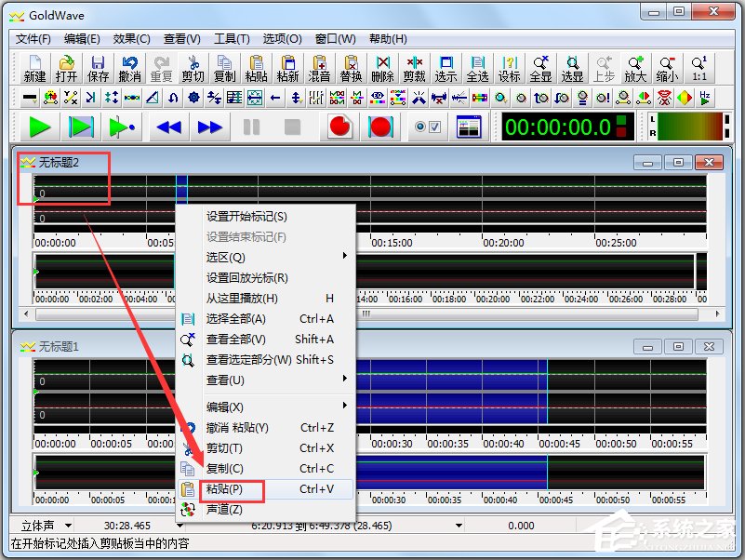Trim audio with 剪裁 toolbar icon

coord(414,69)
